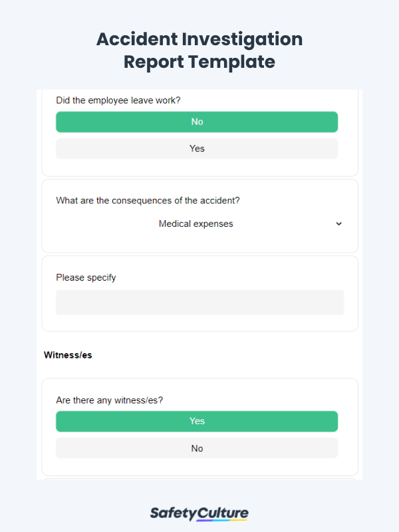Choose "No" for are there any witness/es

pyautogui.click(x=197, y=448)
